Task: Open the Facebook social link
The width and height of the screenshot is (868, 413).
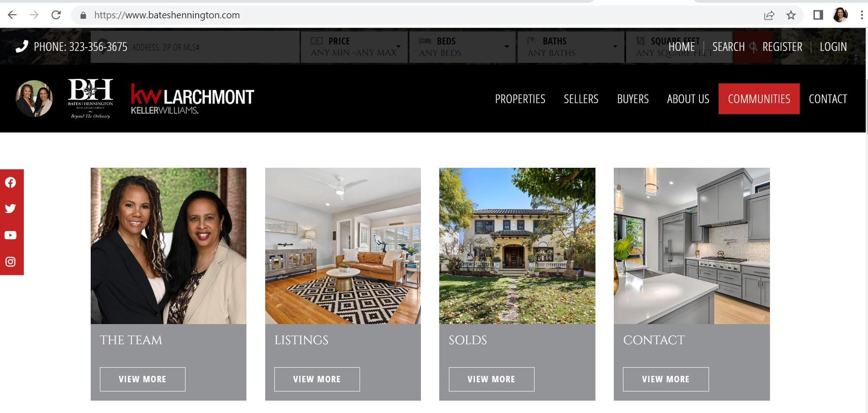Action: [11, 183]
